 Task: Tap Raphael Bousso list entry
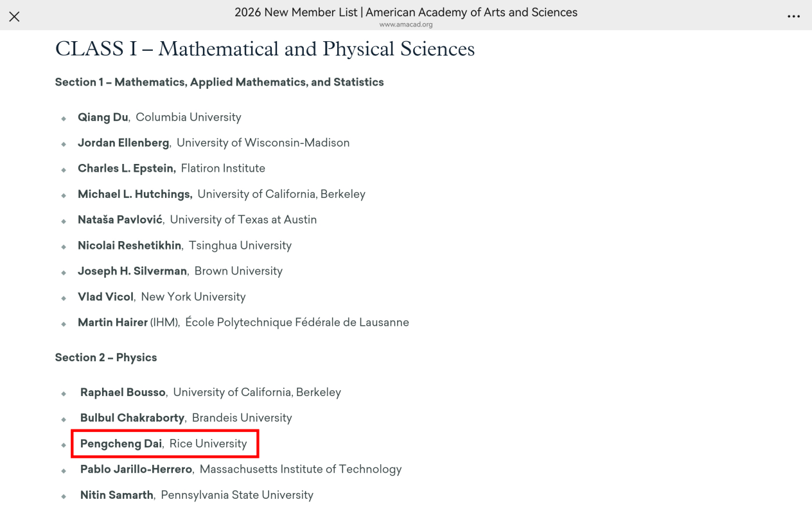(210, 392)
